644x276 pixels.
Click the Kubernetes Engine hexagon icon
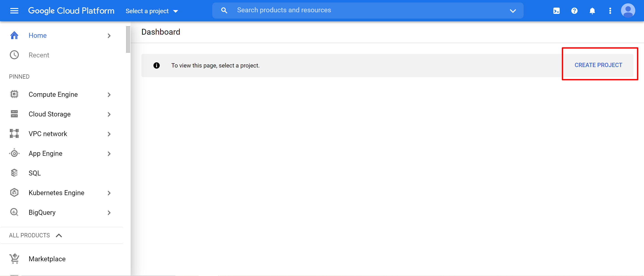(14, 193)
